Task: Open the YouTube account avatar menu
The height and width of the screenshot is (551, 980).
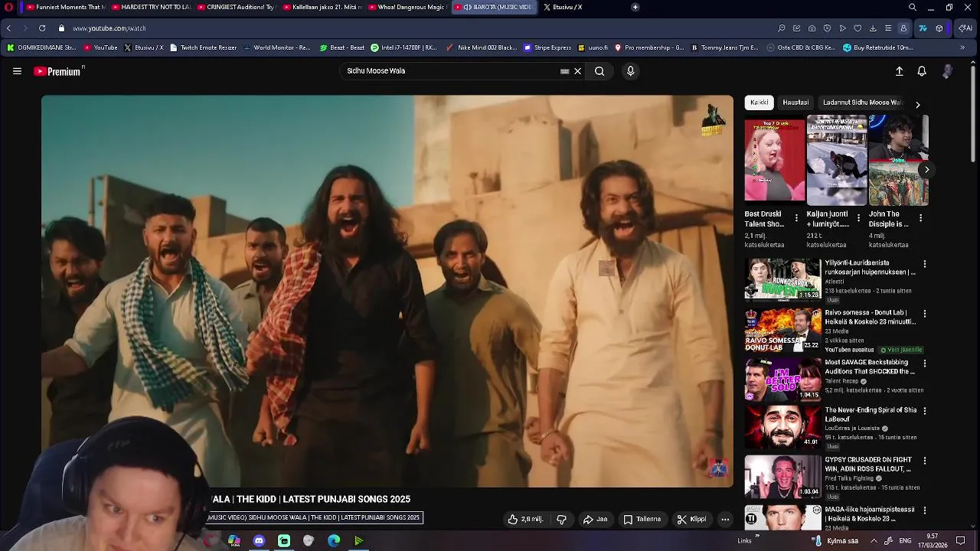Action: (x=947, y=71)
